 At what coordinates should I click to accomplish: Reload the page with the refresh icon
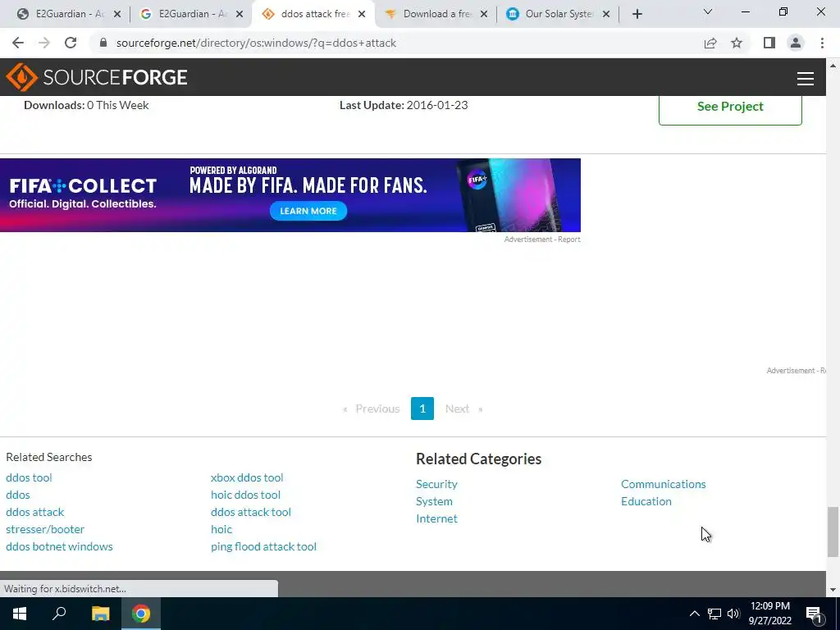[x=71, y=43]
